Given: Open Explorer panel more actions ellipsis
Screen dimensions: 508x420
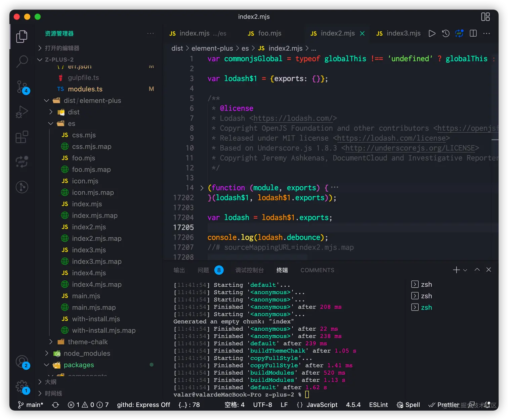Looking at the screenshot, I should coord(151,33).
